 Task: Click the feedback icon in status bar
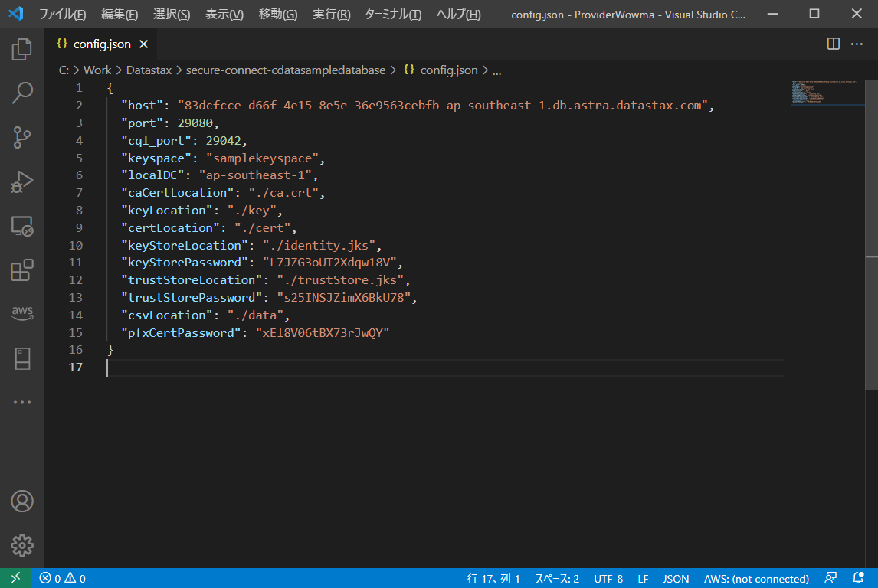click(831, 578)
